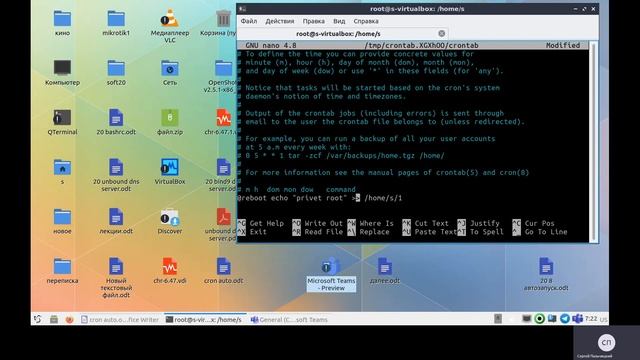640x360 pixels.
Task: Click the ^\ Replace nano shortcut
Action: [x=368, y=232]
